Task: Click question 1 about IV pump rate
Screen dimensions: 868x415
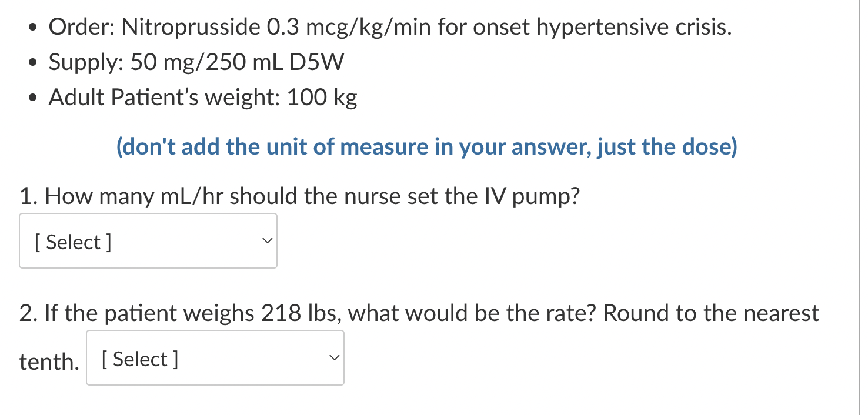Action: 300,196
